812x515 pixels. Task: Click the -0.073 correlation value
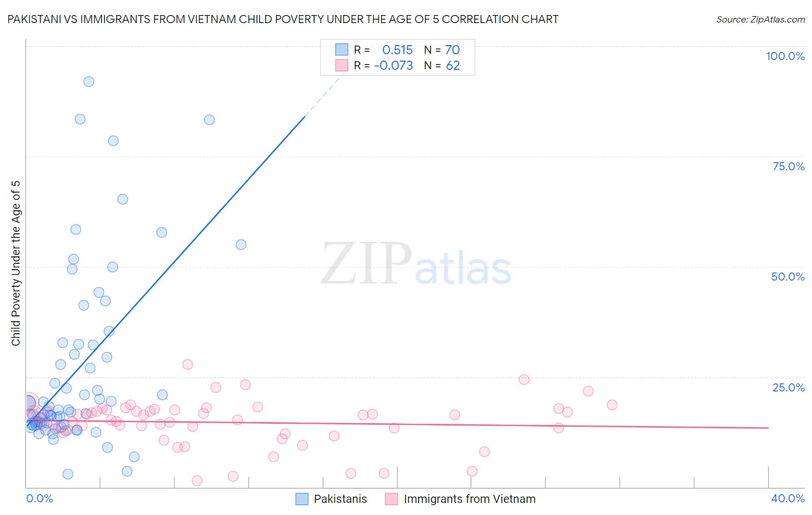(x=393, y=66)
